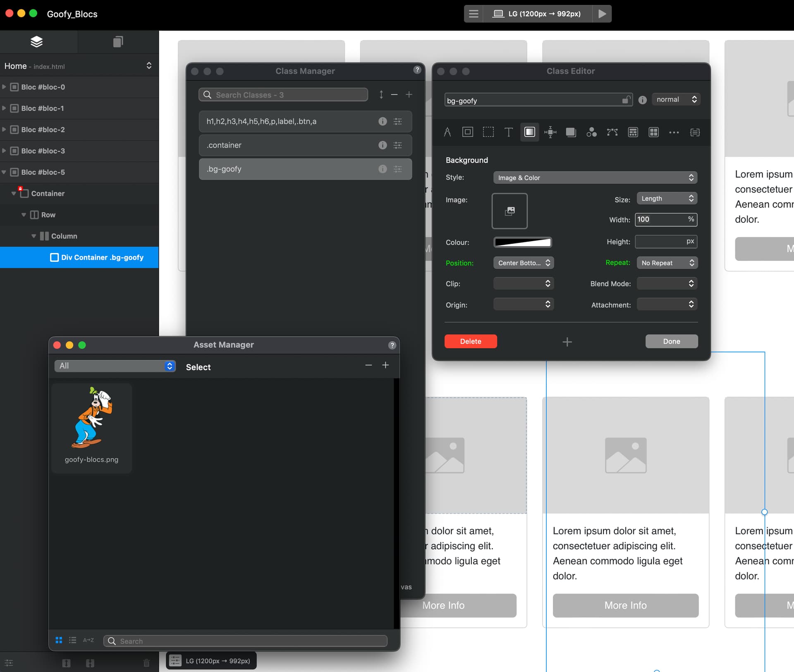Switch Asset Manager to list view
794x672 pixels.
coord(73,640)
